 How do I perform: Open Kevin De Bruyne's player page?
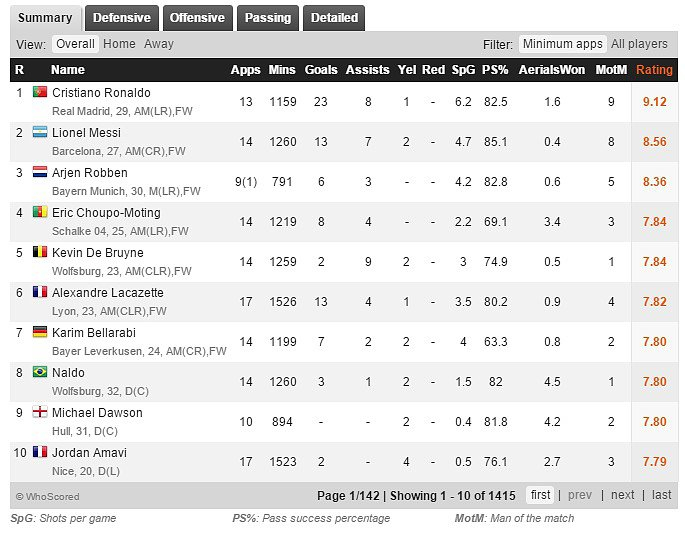point(98,253)
